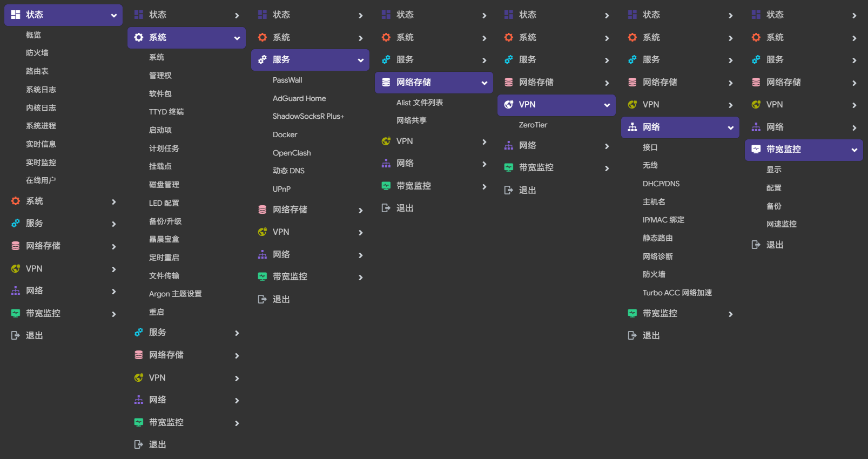This screenshot has width=868, height=459.
Task: Go to Argon 主题设置
Action: [175, 294]
